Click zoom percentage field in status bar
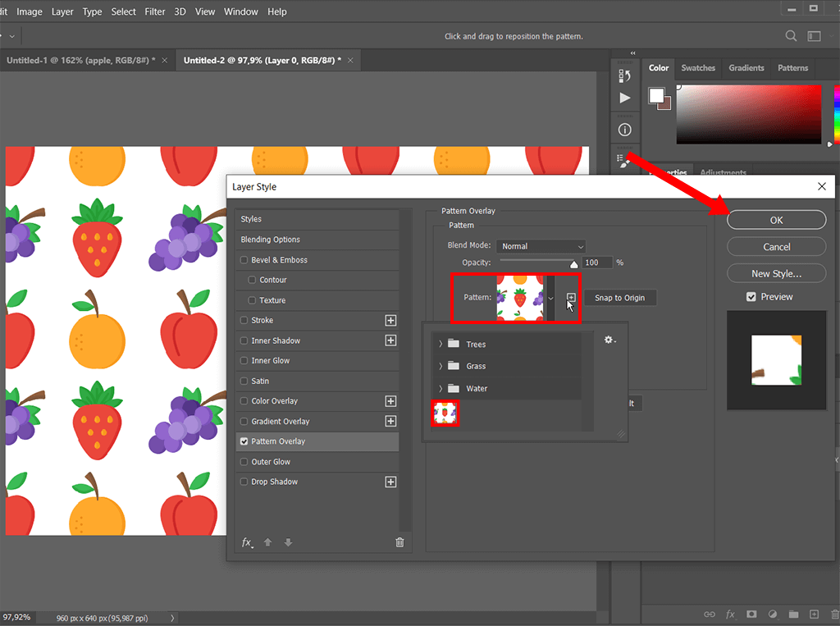The image size is (840, 626). 16,618
